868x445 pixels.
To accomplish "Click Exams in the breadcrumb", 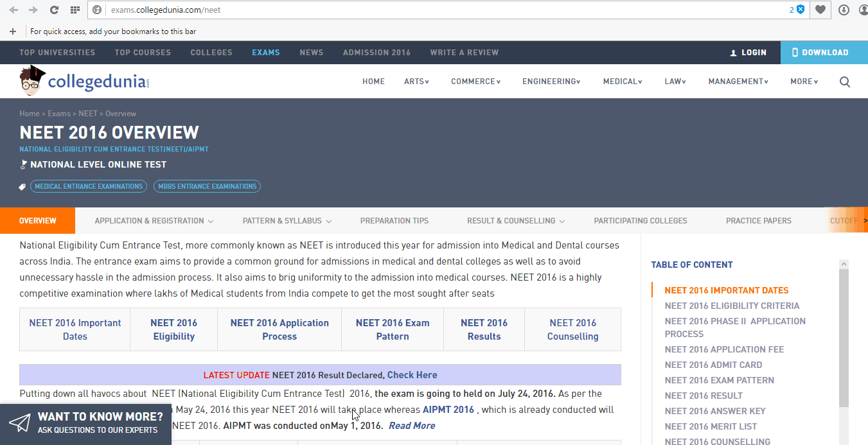I will click(59, 114).
